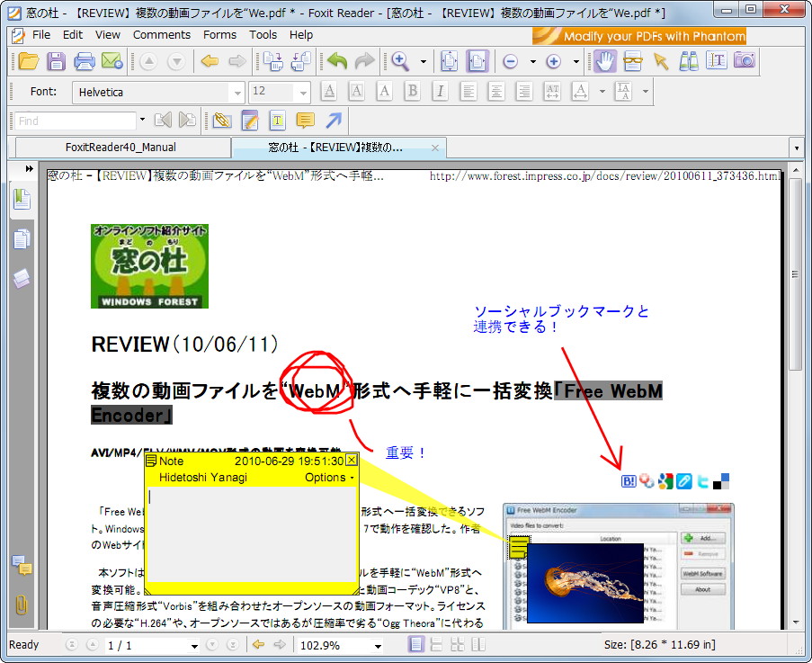
Task: Open the Comments menu
Action: point(162,34)
